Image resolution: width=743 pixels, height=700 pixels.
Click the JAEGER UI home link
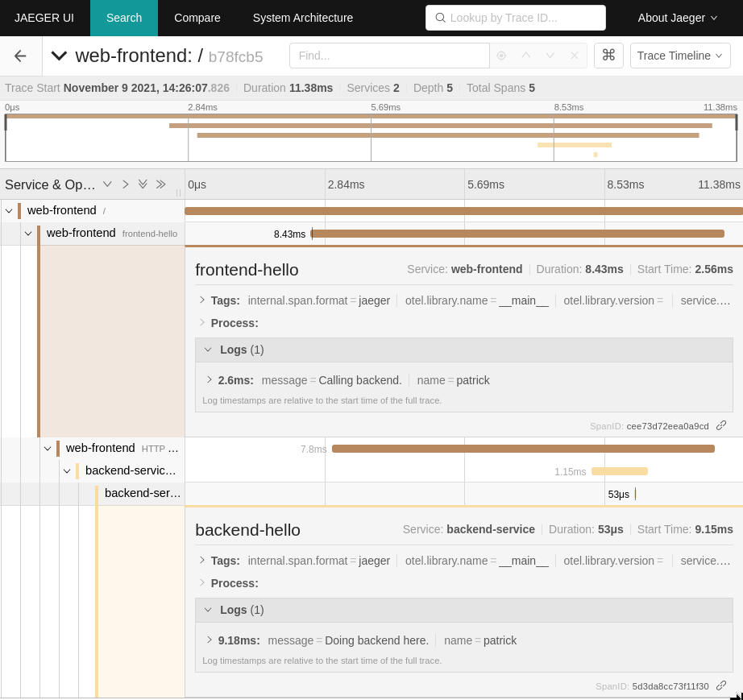(44, 18)
